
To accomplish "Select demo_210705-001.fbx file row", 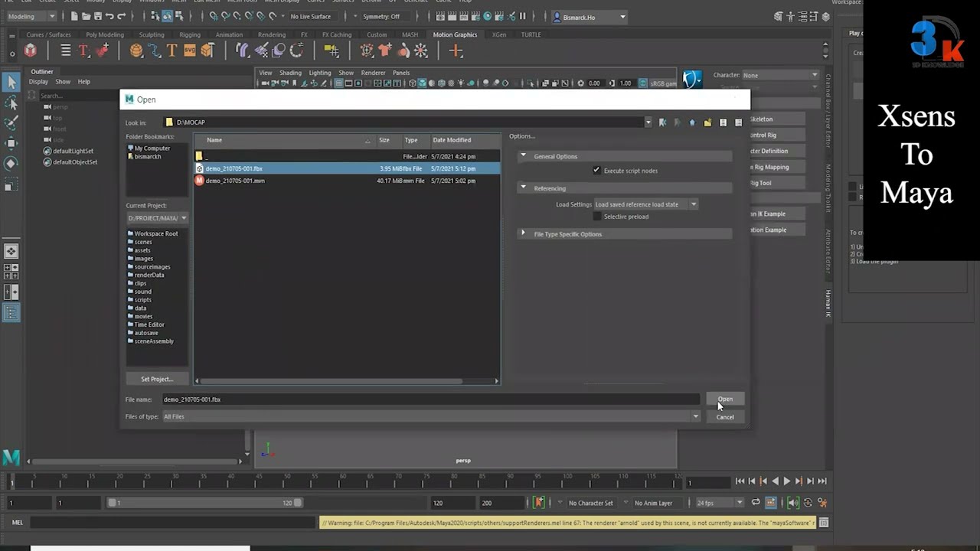I will click(x=347, y=168).
